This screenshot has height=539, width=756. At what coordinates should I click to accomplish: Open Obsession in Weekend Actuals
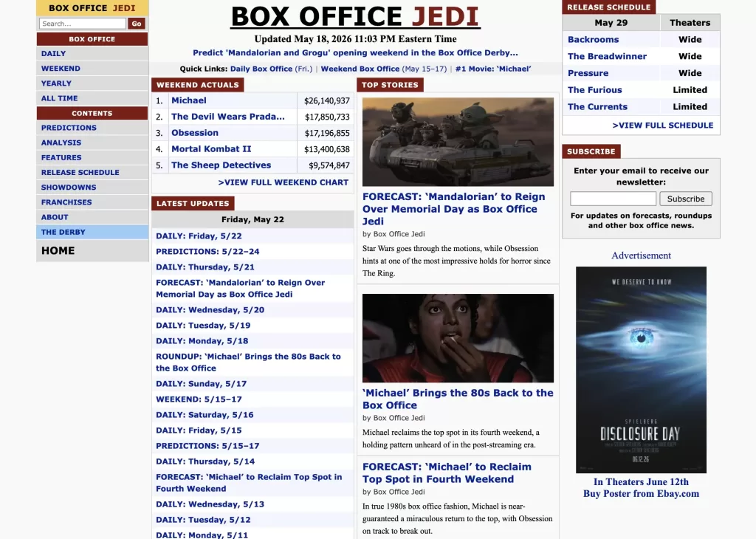click(x=195, y=133)
